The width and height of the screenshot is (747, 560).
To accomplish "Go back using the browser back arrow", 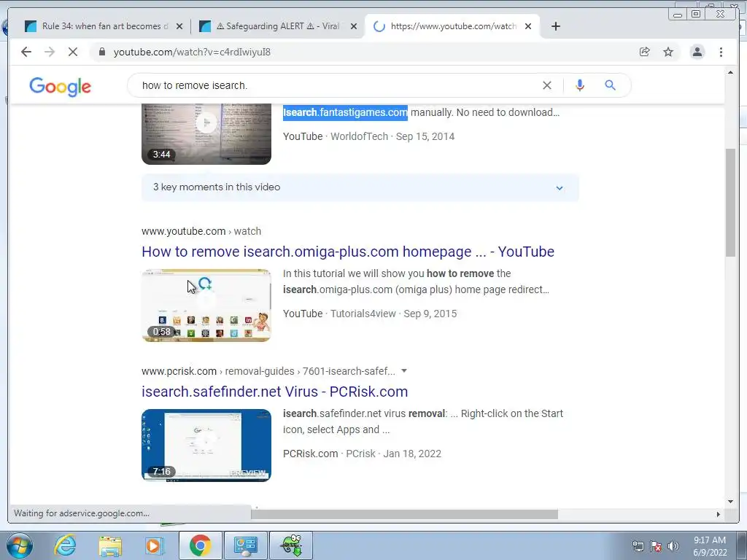I will 26,52.
